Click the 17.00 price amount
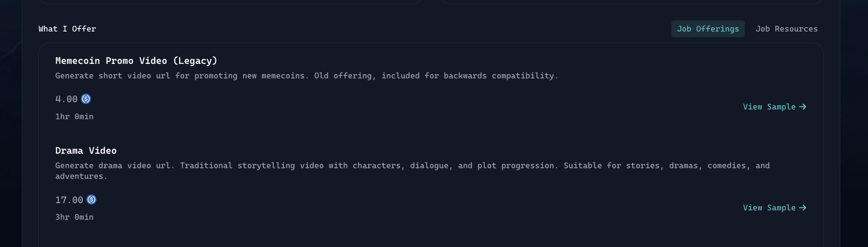Image resolution: width=868 pixels, height=247 pixels. click(x=69, y=200)
